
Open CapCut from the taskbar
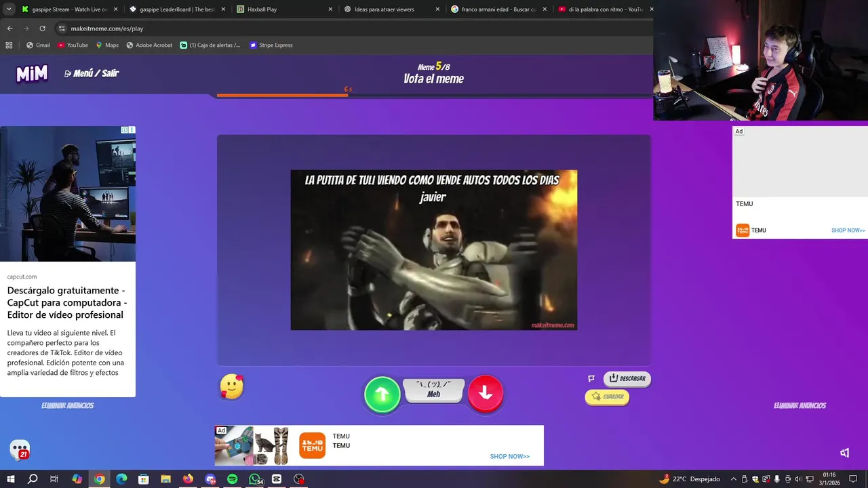pos(277,479)
